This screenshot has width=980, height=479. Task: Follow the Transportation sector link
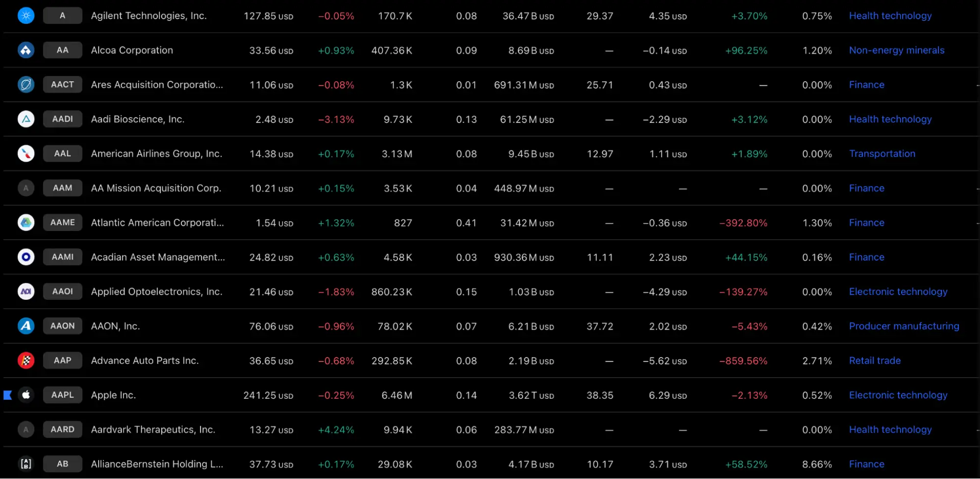[882, 153]
